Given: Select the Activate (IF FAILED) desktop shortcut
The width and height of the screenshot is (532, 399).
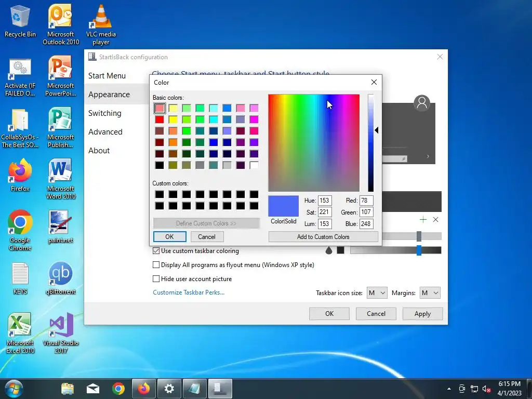Looking at the screenshot, I should pos(20,77).
